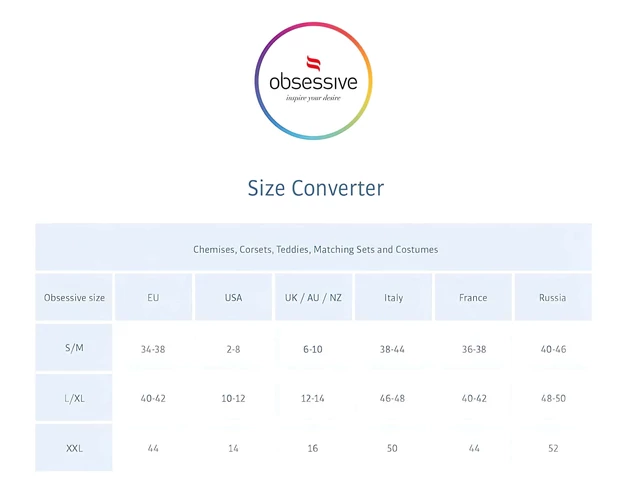Click the red flame emblem above the brand name
This screenshot has height=496, width=630.
[313, 63]
